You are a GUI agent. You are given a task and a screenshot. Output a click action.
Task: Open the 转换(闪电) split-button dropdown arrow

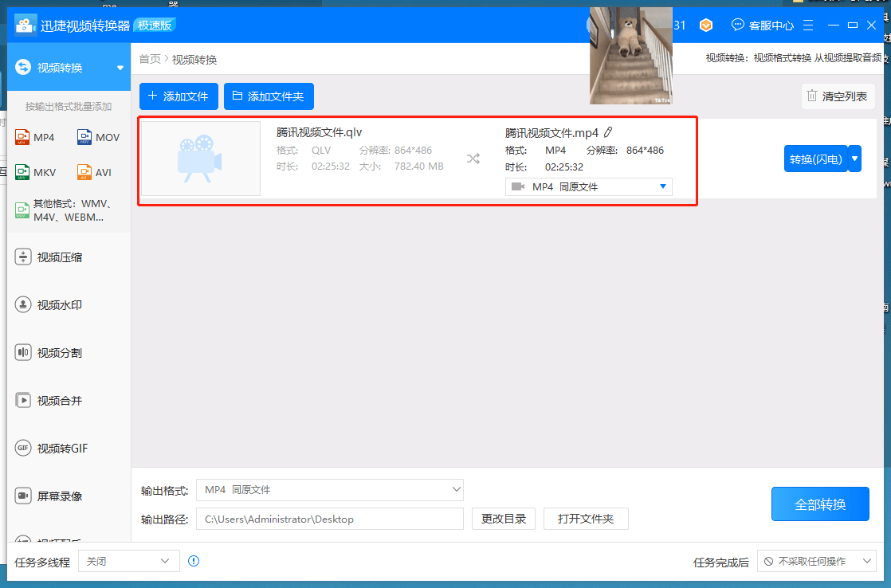(x=854, y=159)
